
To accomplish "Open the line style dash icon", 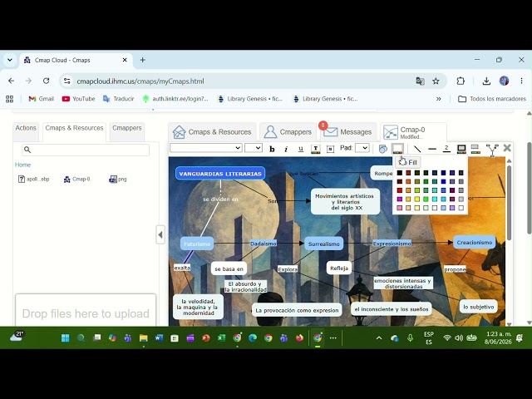I will point(432,149).
